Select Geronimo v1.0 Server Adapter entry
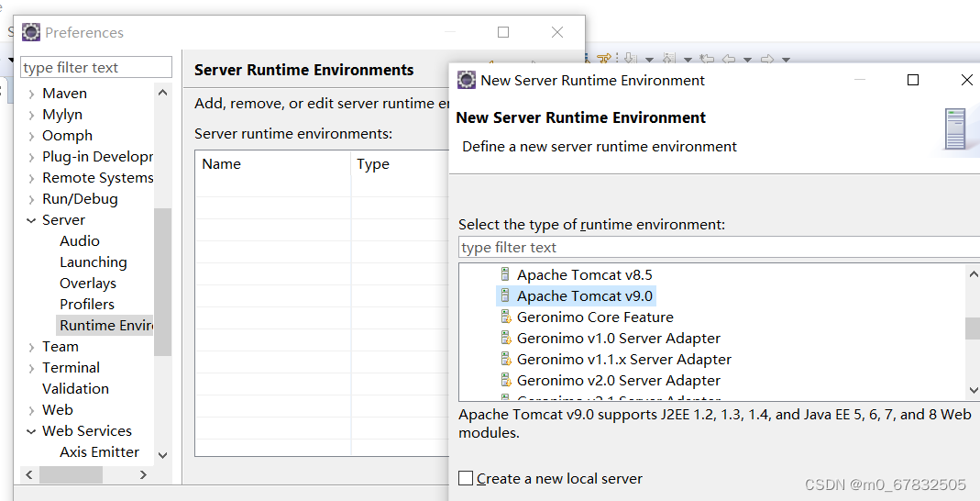980x501 pixels. (618, 339)
